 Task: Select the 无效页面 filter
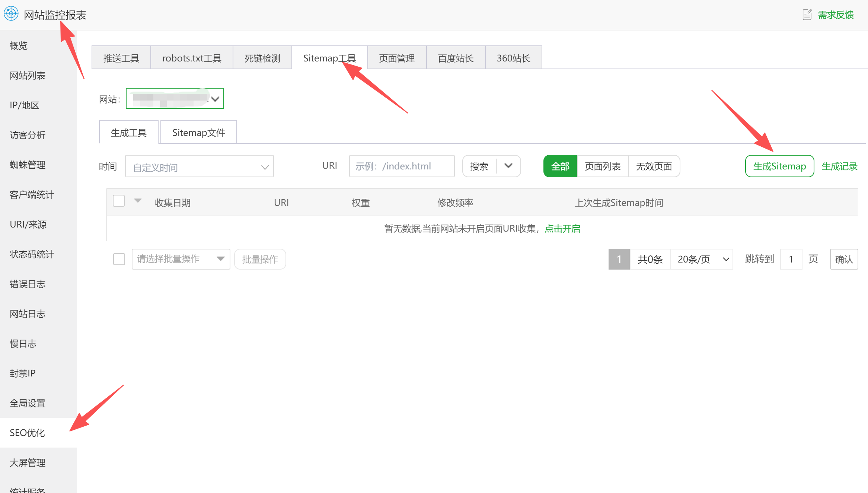point(654,166)
